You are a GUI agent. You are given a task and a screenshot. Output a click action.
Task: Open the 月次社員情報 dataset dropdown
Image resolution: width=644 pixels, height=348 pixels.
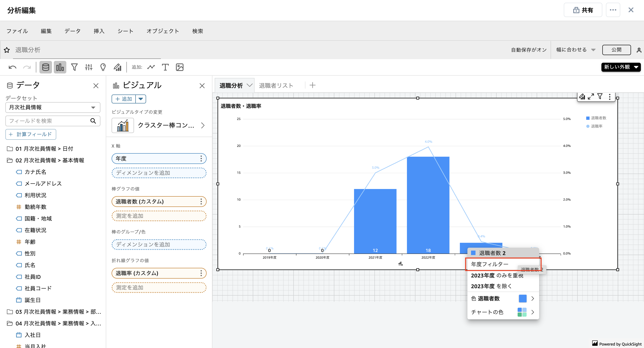[53, 107]
